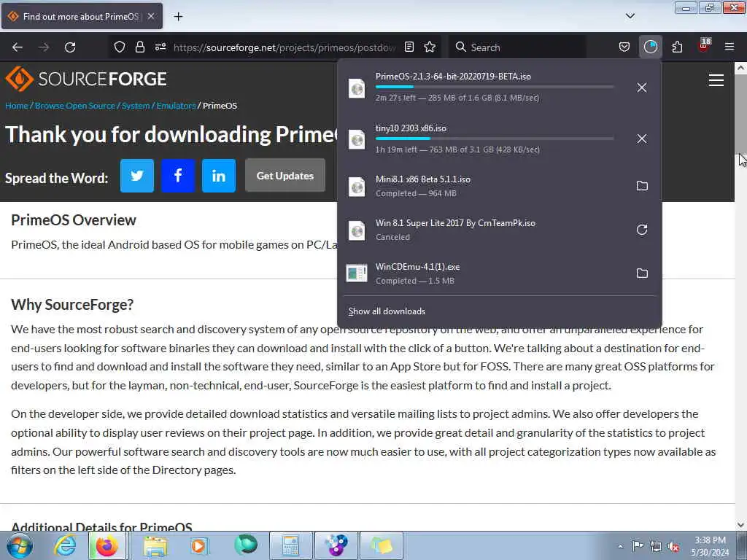747x560 pixels.
Task: Open the Emulators breadcrumb link
Action: tap(177, 106)
